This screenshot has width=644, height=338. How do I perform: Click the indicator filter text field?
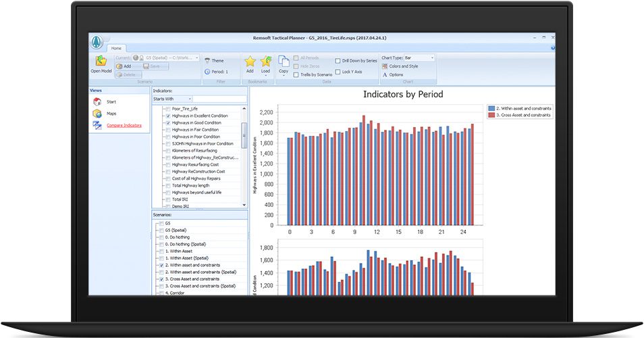(x=220, y=99)
